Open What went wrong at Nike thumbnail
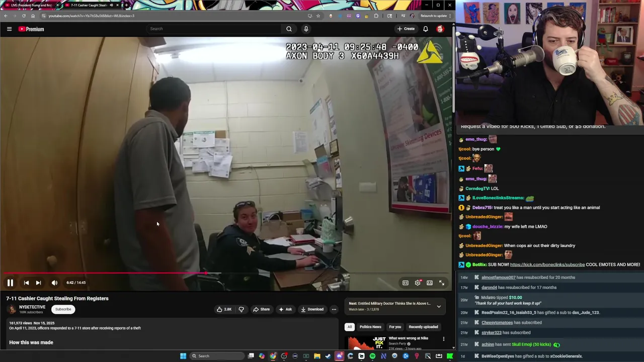 pos(366,342)
